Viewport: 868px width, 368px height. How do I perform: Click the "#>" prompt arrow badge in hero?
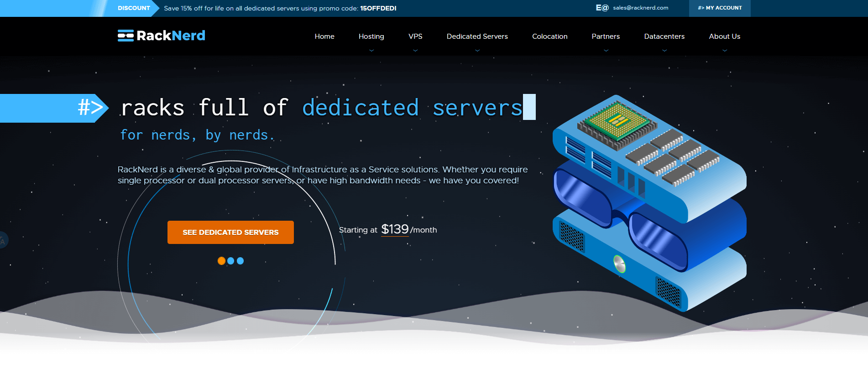pos(91,108)
